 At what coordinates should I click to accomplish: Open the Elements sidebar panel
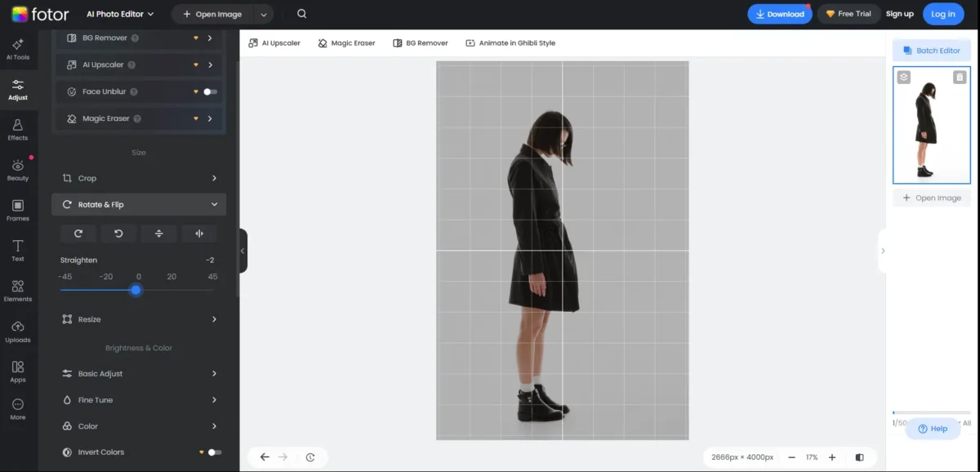point(18,291)
